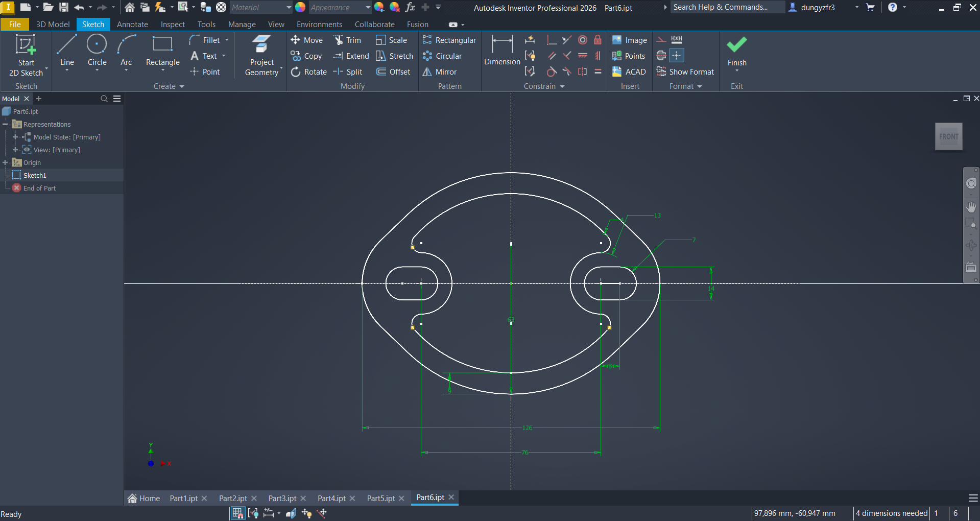Toggle Centerline format option
Screen dimensions: 980x521
pyautogui.click(x=661, y=56)
